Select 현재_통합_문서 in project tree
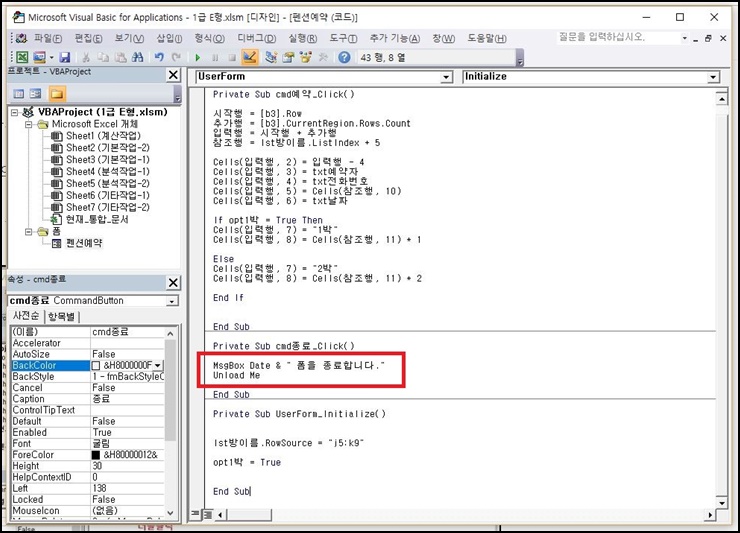 97,219
